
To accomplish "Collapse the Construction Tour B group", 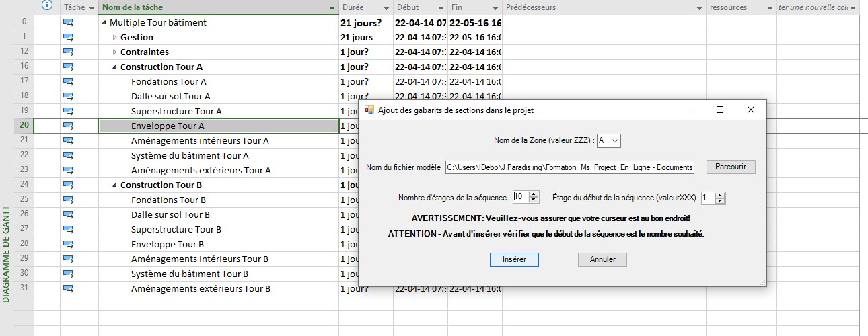I will click(114, 185).
